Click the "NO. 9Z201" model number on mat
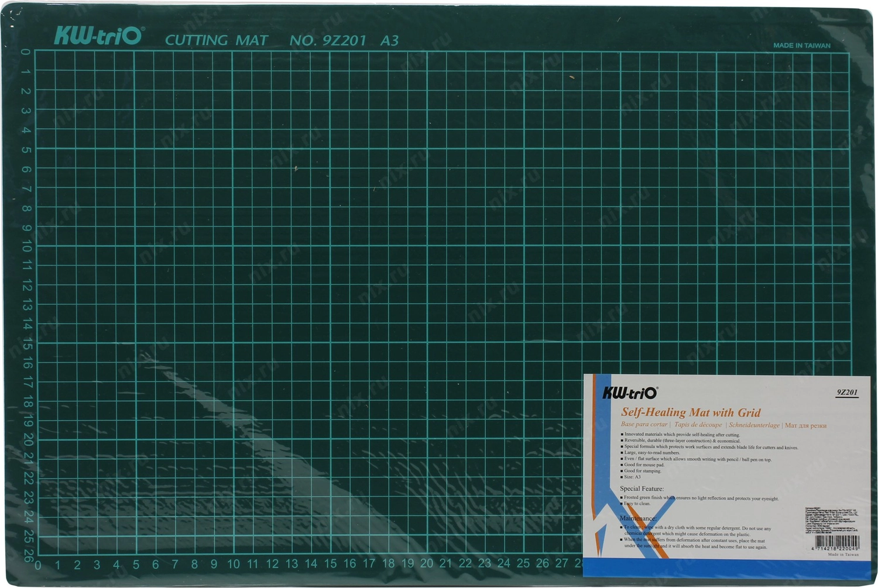The width and height of the screenshot is (878, 588). 328,40
